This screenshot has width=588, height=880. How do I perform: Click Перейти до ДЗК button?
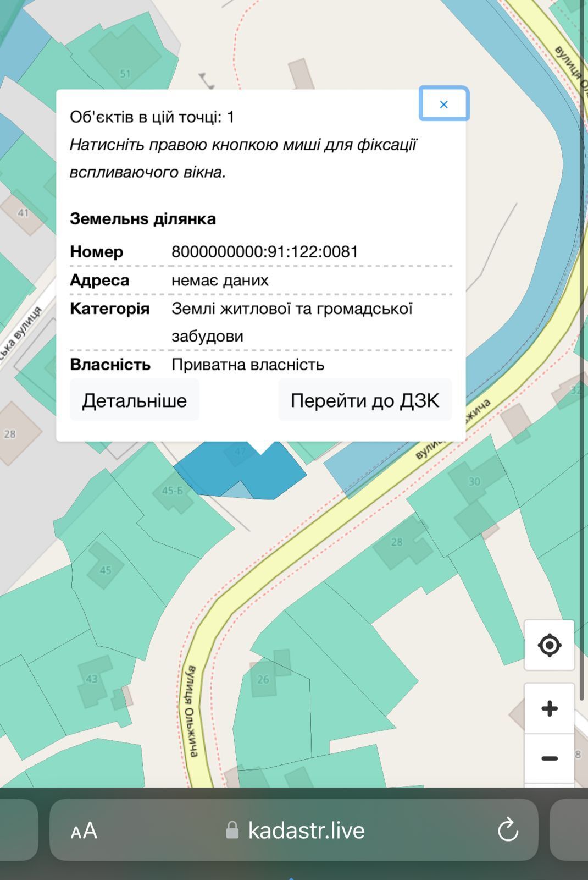[365, 400]
